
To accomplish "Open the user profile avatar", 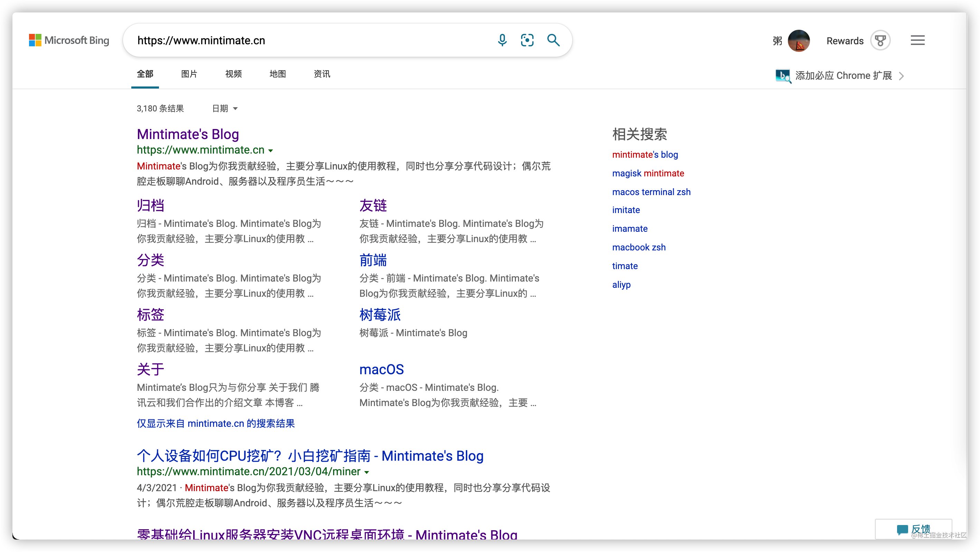I will (799, 40).
